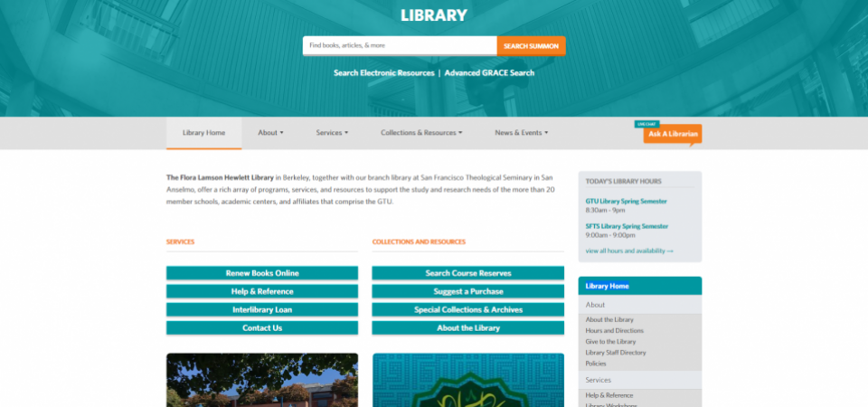Screen dimensions: 868x407
Task: Expand the News & Events dropdown
Action: pos(522,133)
